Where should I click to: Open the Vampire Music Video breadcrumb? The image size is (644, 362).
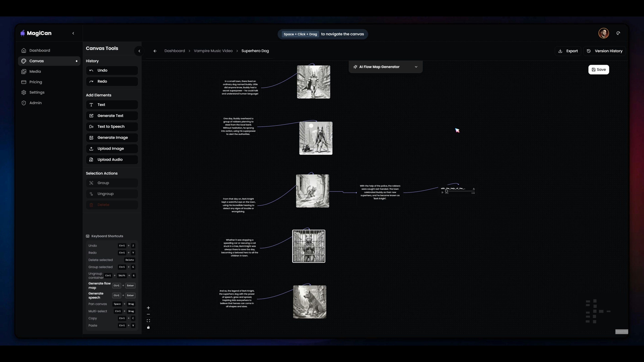pos(213,51)
